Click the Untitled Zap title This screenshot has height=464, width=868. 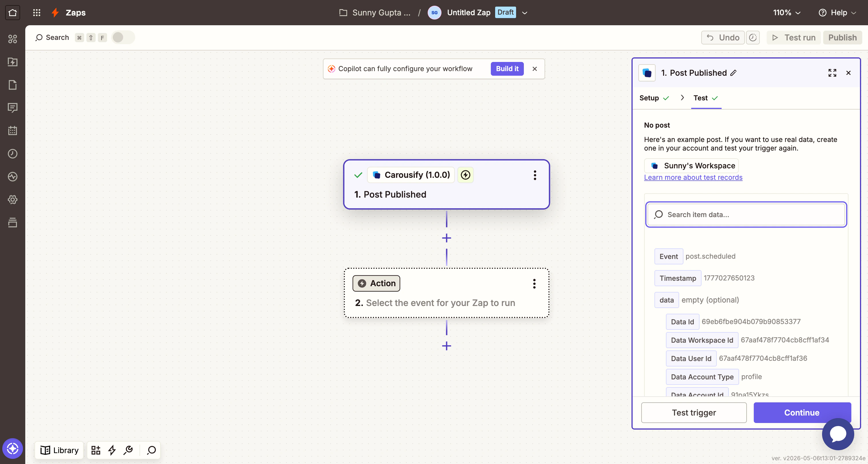pyautogui.click(x=468, y=12)
